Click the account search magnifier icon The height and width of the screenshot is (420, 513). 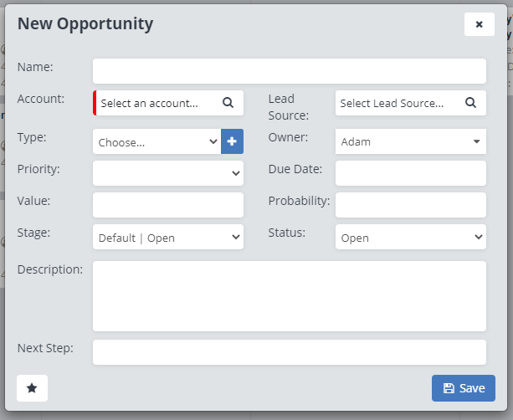click(x=228, y=103)
